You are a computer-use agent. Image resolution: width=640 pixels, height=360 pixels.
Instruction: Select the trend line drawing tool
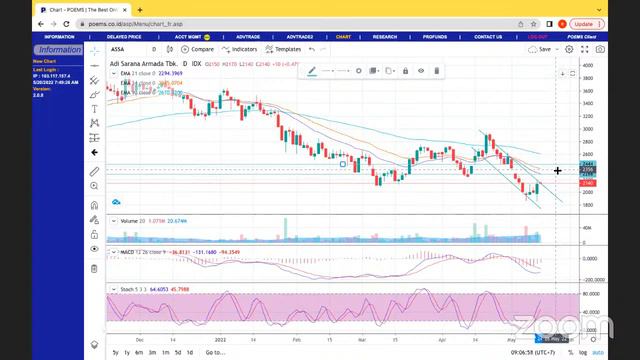click(x=94, y=65)
